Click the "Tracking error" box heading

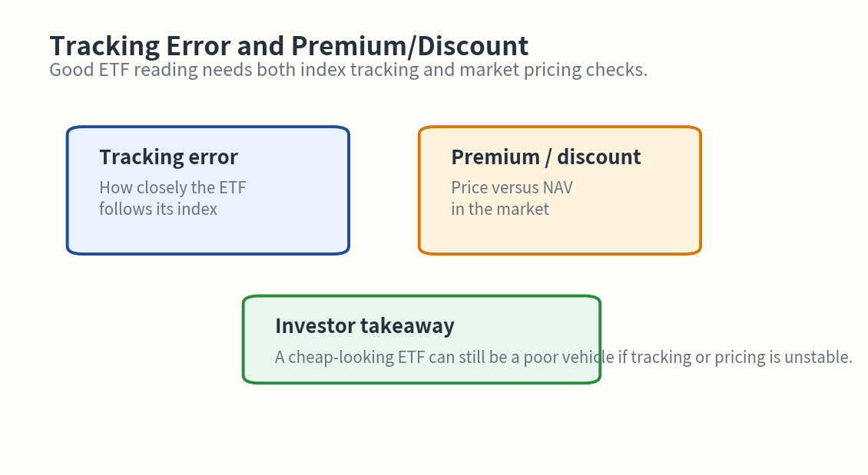tap(168, 157)
